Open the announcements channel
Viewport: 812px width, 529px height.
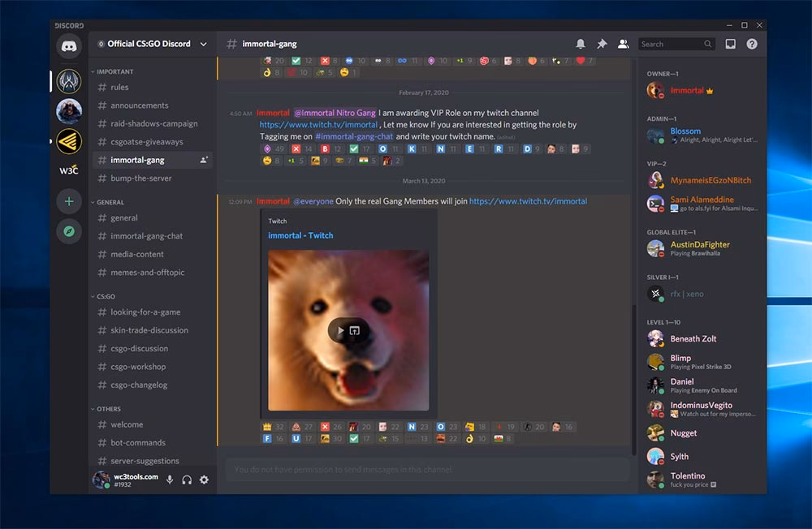click(153, 105)
